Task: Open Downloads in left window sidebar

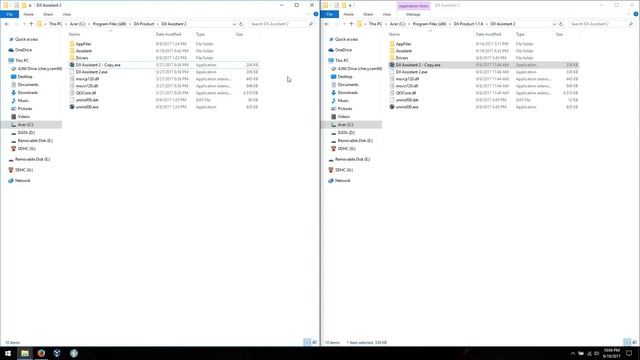Action: coord(28,93)
